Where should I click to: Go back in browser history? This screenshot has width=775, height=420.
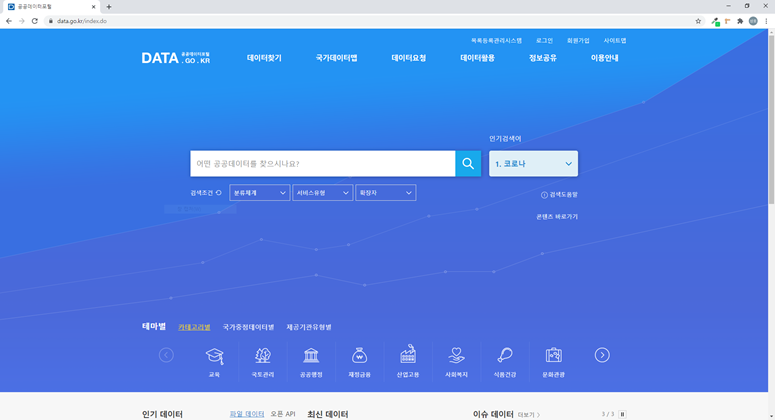pyautogui.click(x=8, y=21)
